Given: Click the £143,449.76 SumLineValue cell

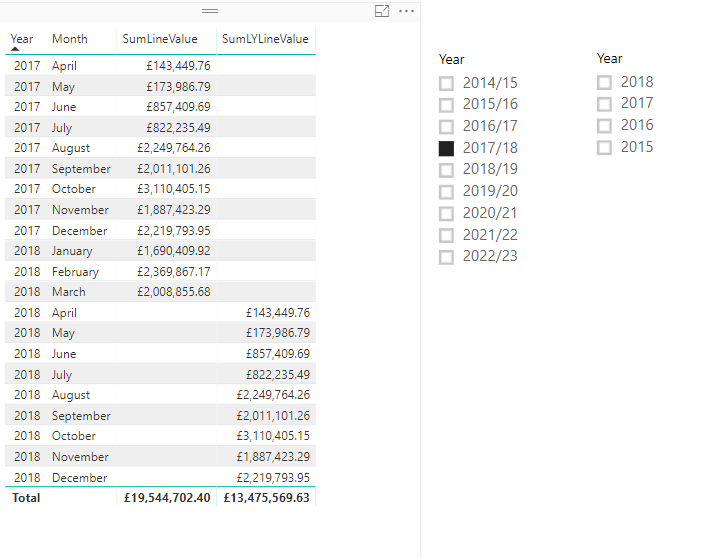Looking at the screenshot, I should (178, 65).
